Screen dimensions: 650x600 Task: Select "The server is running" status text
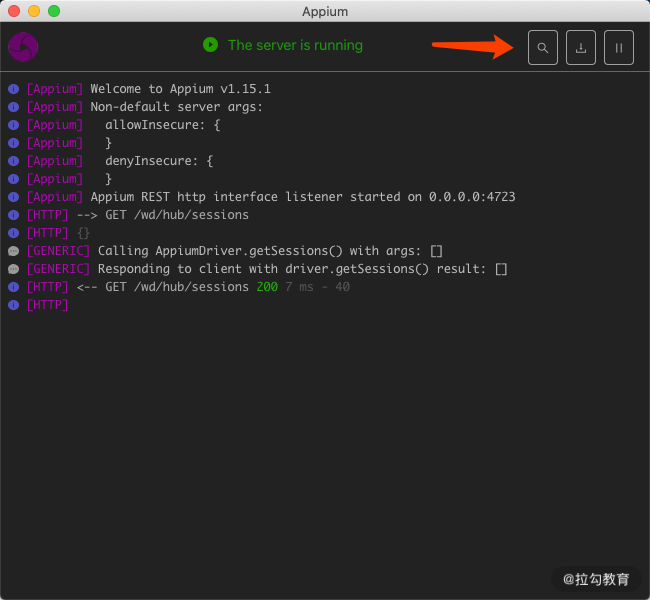(295, 45)
